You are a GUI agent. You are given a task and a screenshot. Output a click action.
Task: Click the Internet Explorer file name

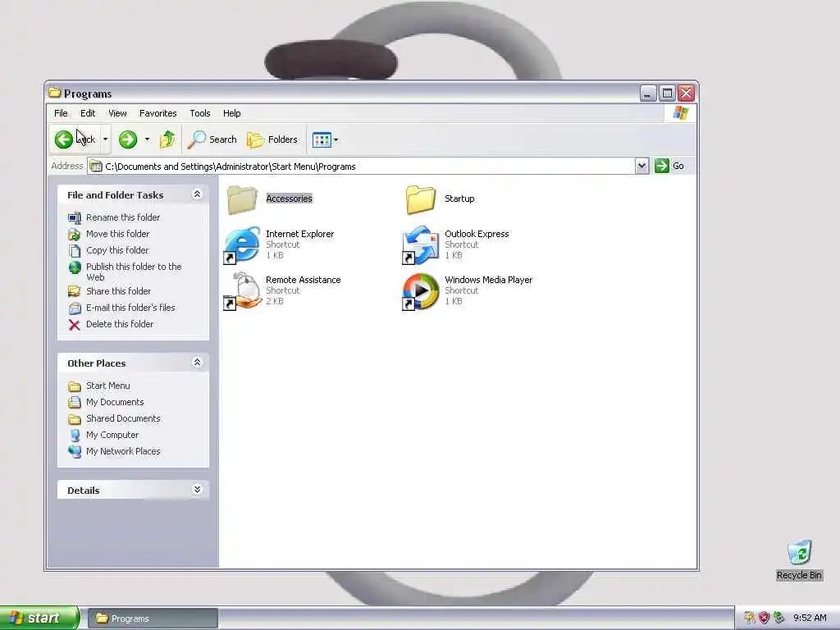pos(300,234)
